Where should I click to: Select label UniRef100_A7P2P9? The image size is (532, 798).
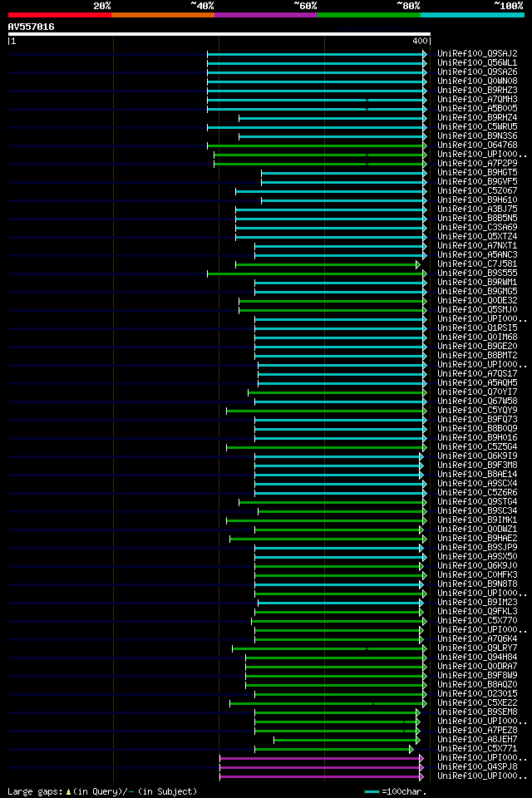pos(477,164)
